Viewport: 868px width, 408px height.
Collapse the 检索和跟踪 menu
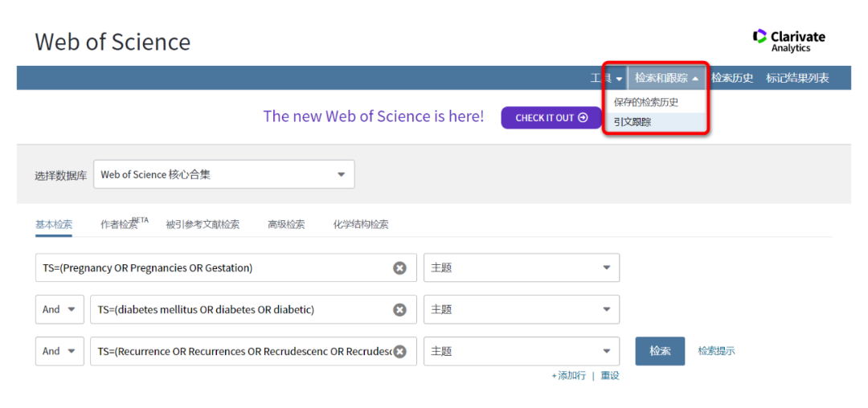pos(666,79)
